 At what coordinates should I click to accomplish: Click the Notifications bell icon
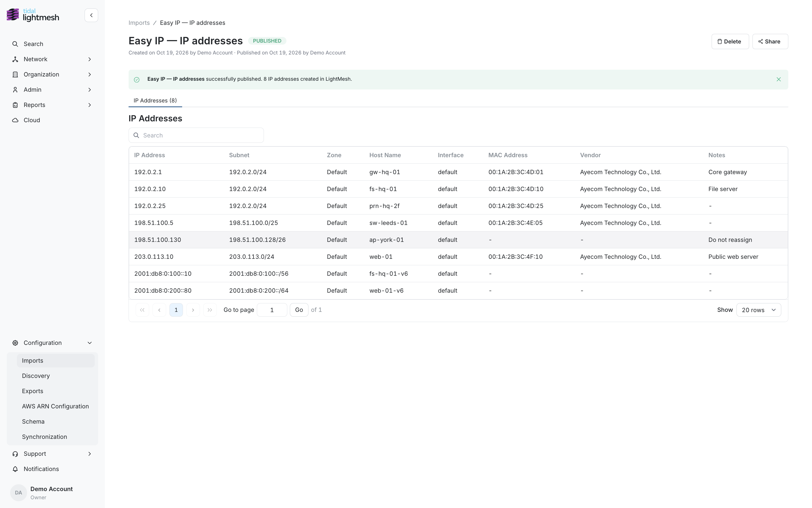(x=15, y=469)
